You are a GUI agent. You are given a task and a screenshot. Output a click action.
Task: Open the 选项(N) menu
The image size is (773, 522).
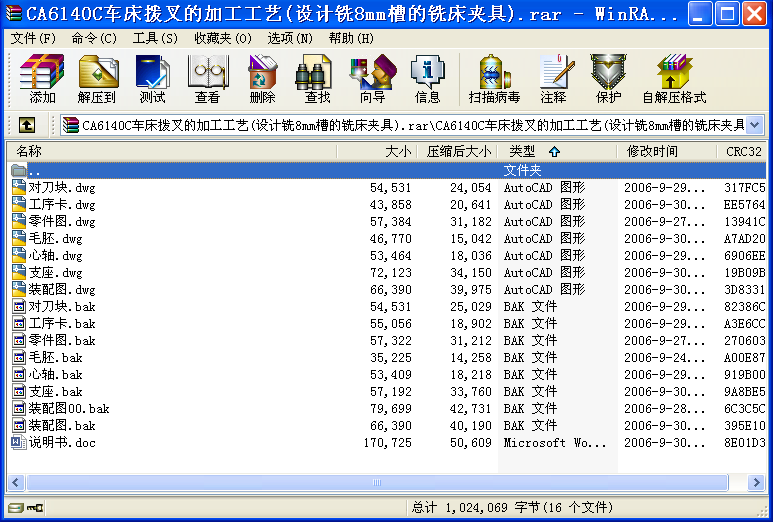coord(290,38)
